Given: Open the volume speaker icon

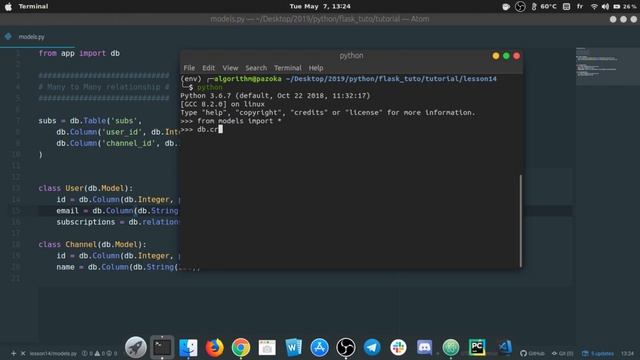Looking at the screenshot, I should click(x=605, y=7).
